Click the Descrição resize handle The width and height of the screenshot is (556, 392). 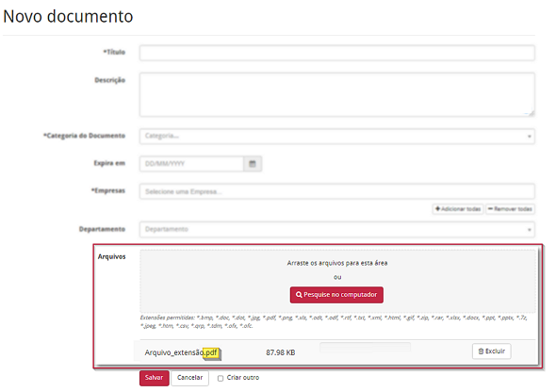point(531,113)
